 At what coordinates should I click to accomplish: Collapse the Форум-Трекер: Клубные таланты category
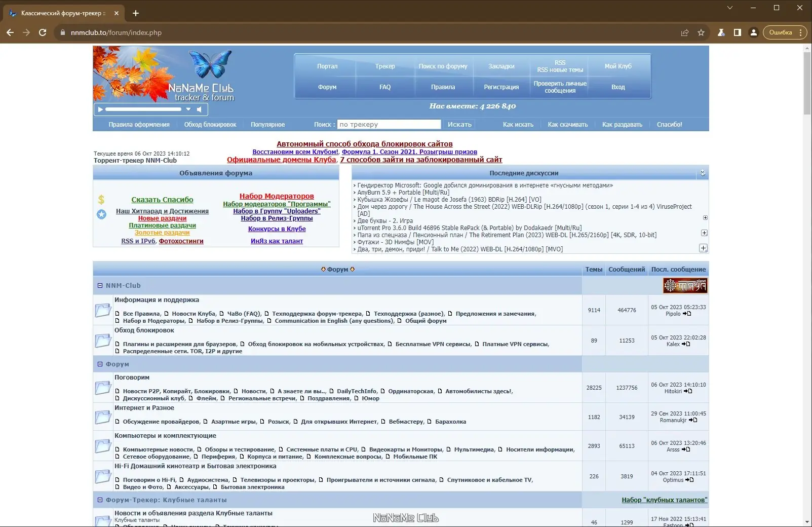[x=100, y=500]
